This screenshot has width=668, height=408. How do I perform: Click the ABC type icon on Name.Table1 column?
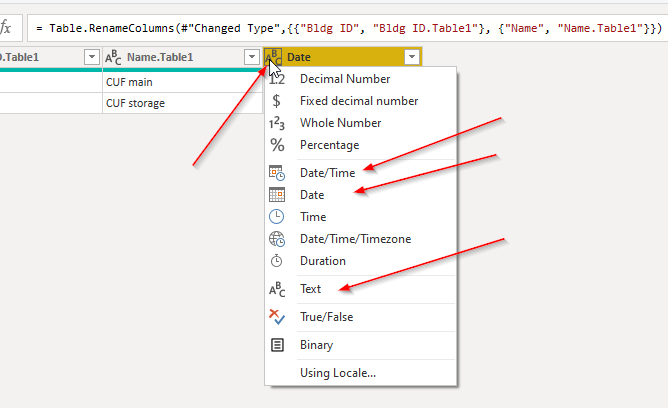coord(113,57)
